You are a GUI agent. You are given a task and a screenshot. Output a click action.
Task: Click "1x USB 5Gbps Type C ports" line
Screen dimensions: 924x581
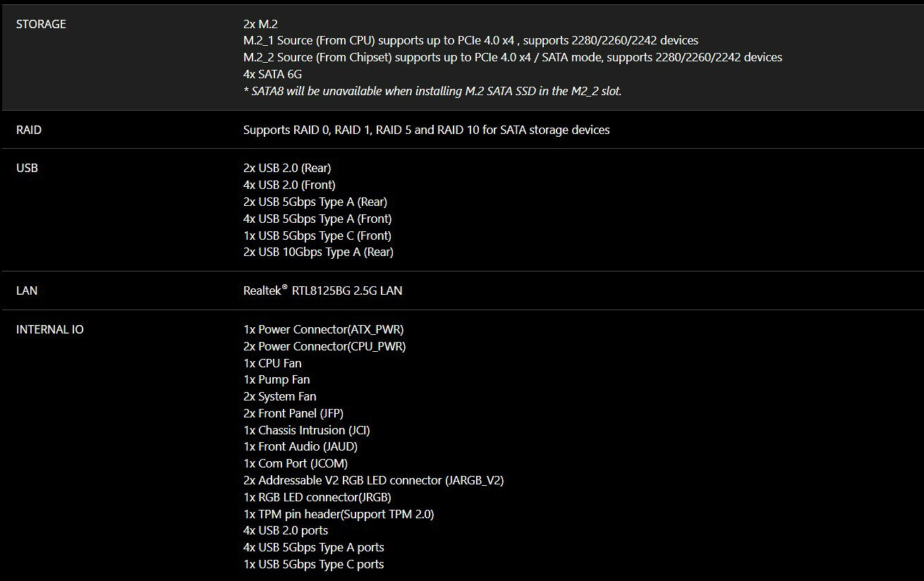314,565
